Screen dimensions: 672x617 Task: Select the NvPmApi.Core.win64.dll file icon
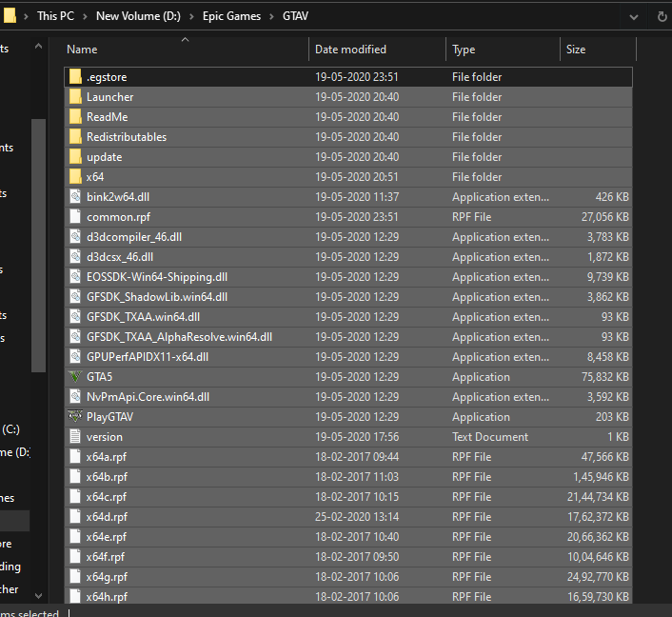coord(75,397)
